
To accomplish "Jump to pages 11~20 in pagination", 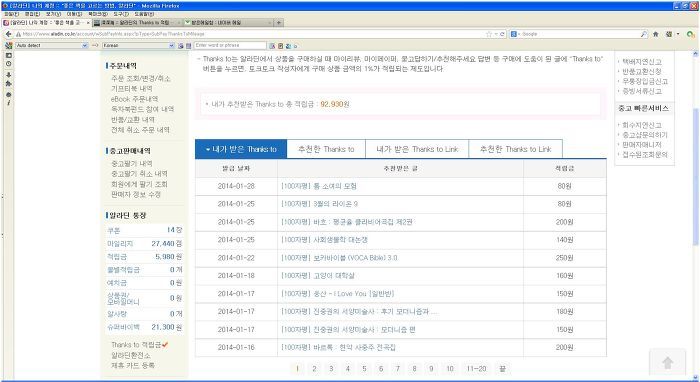I will [x=476, y=369].
